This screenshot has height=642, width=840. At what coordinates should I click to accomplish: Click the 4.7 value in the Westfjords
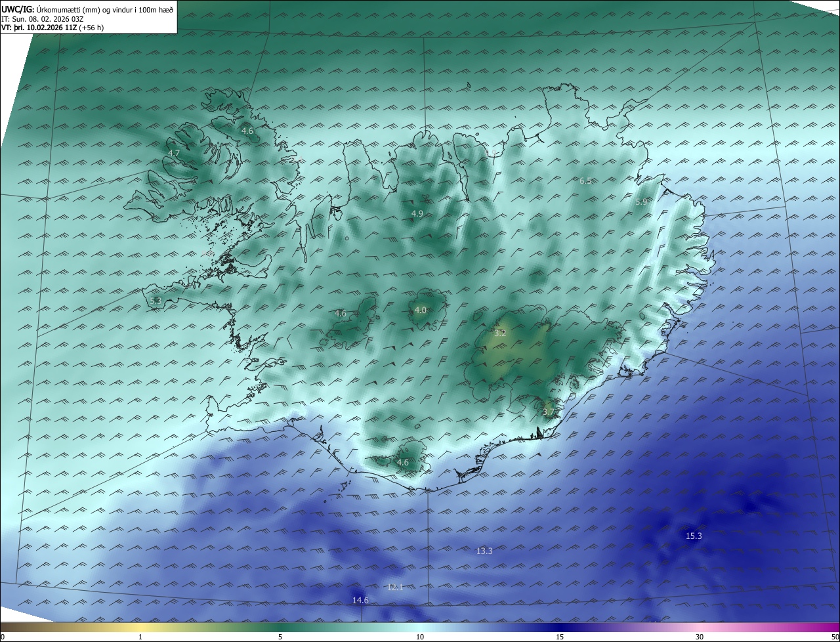[x=174, y=153]
